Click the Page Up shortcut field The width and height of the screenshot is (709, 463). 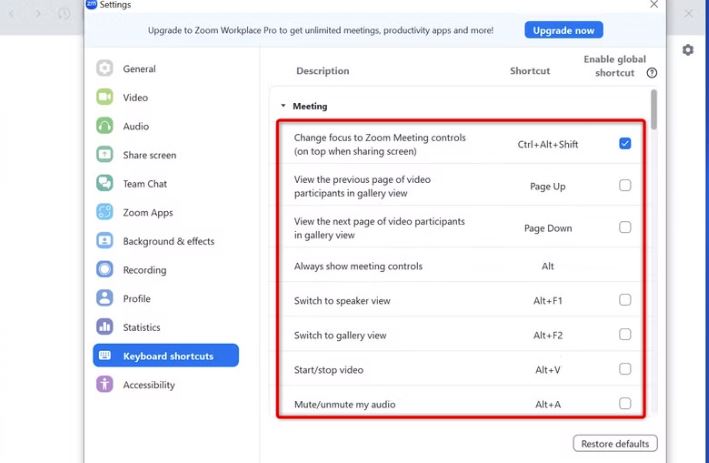click(x=548, y=186)
